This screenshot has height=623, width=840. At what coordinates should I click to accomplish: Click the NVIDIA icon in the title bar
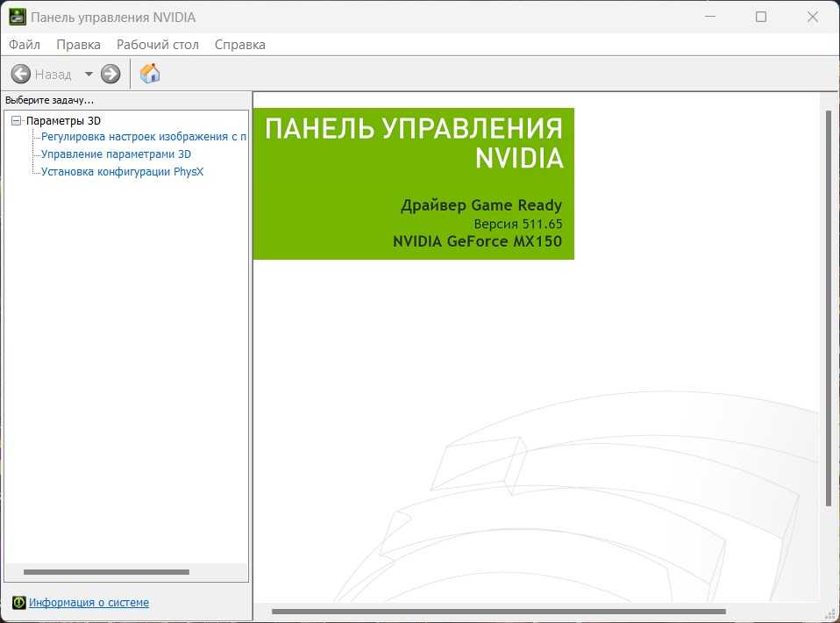[x=17, y=17]
